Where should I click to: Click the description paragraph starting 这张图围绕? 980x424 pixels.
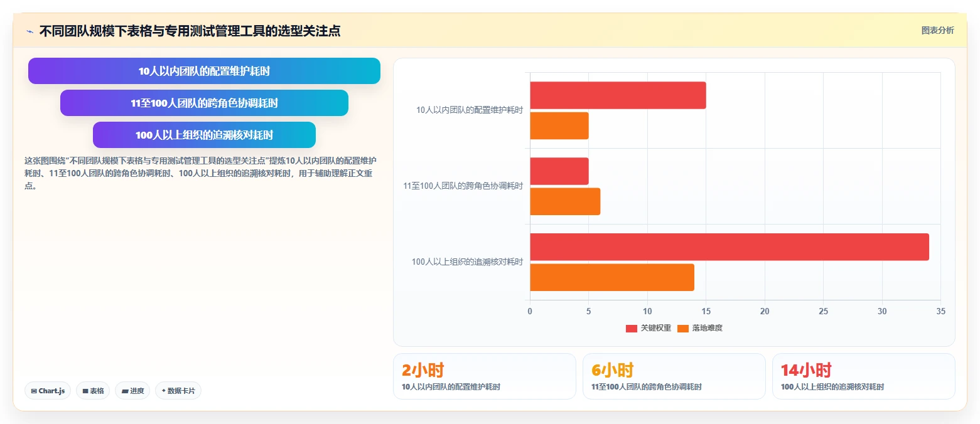coord(201,174)
